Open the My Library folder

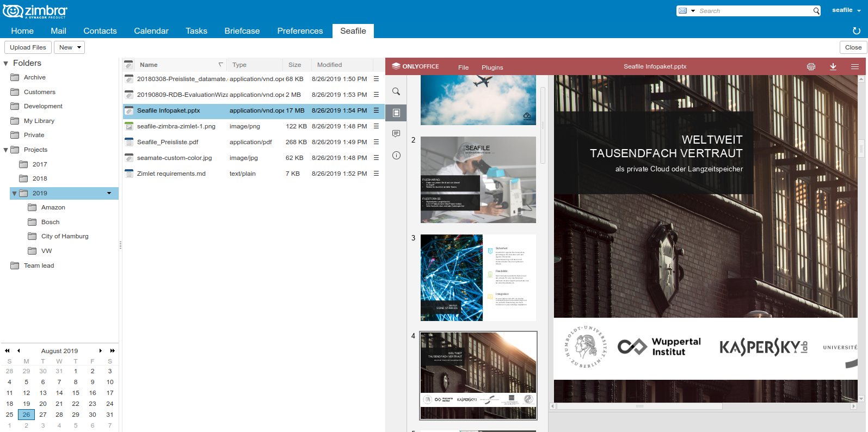click(x=39, y=121)
